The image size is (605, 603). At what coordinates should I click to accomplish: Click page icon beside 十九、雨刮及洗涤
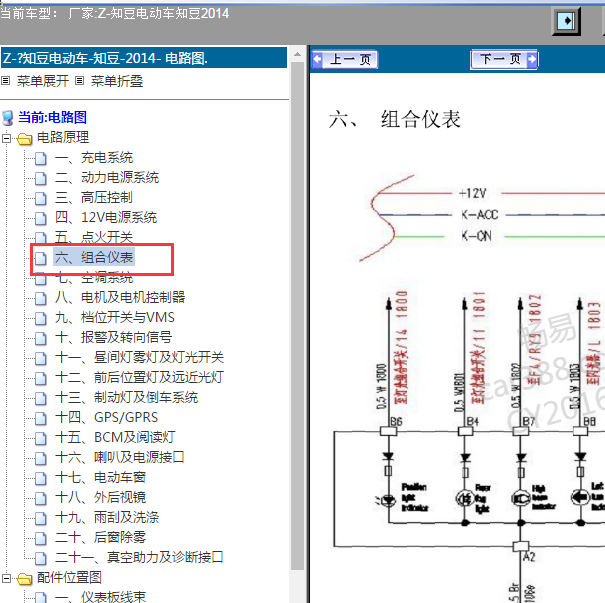[x=41, y=519]
